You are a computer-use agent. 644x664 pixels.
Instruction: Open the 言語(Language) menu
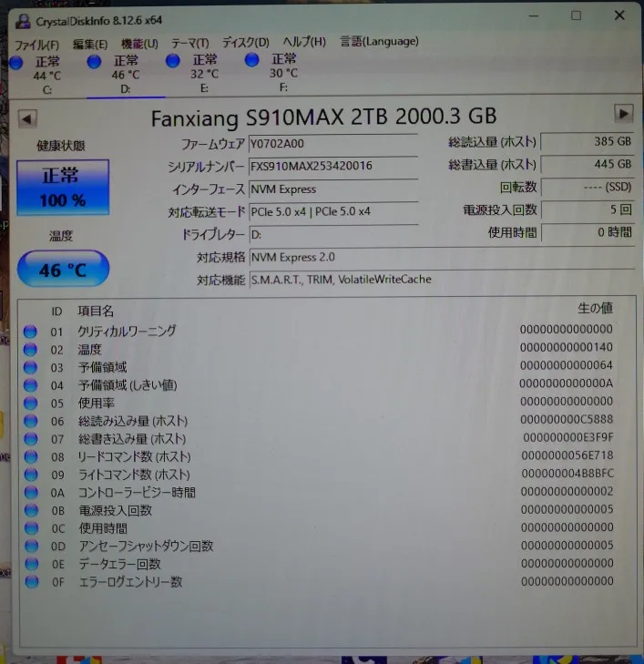point(379,41)
